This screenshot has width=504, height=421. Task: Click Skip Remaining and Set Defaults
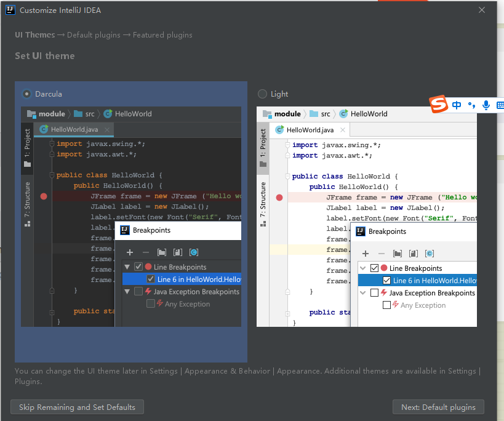coord(77,407)
